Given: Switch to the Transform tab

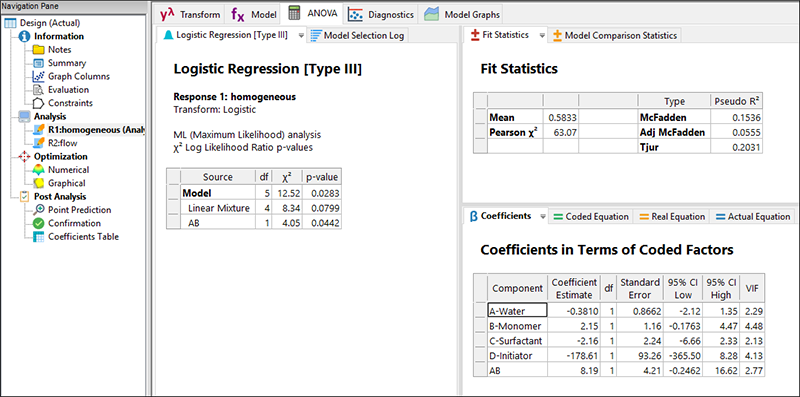Looking at the screenshot, I should tap(190, 14).
